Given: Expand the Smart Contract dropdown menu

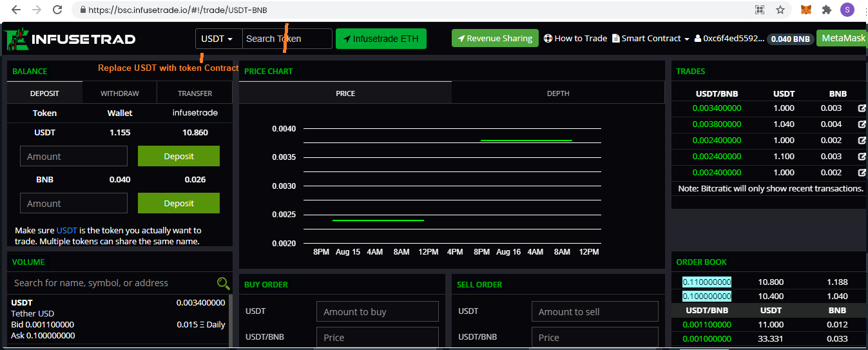Looking at the screenshot, I should [x=651, y=39].
